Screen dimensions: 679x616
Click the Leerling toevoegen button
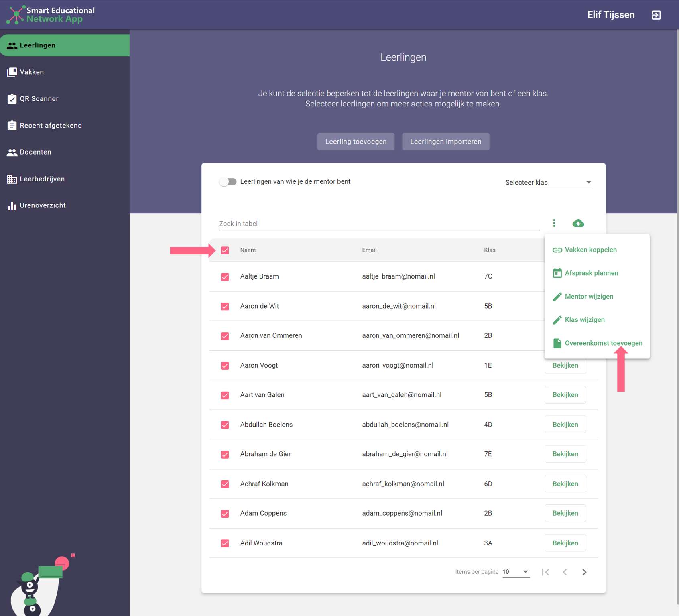(x=356, y=142)
